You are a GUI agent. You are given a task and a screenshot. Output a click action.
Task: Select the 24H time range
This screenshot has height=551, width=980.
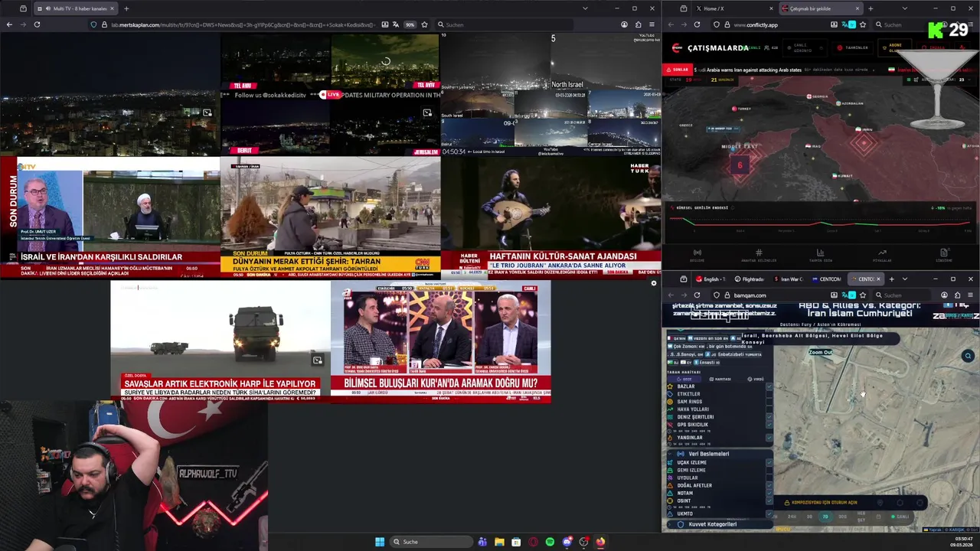(x=792, y=517)
